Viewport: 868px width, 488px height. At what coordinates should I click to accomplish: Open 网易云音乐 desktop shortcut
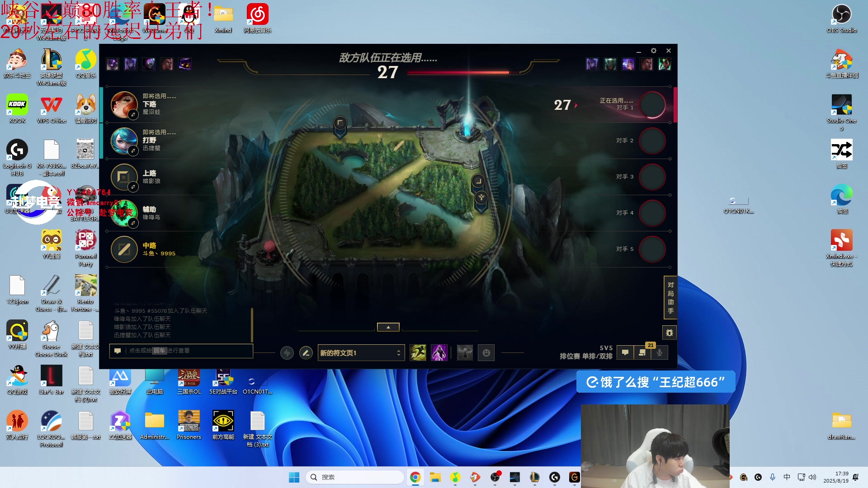click(258, 19)
